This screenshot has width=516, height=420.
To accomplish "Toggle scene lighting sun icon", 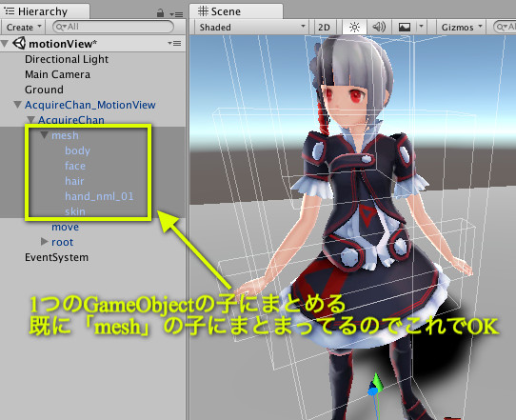I will 354,27.
